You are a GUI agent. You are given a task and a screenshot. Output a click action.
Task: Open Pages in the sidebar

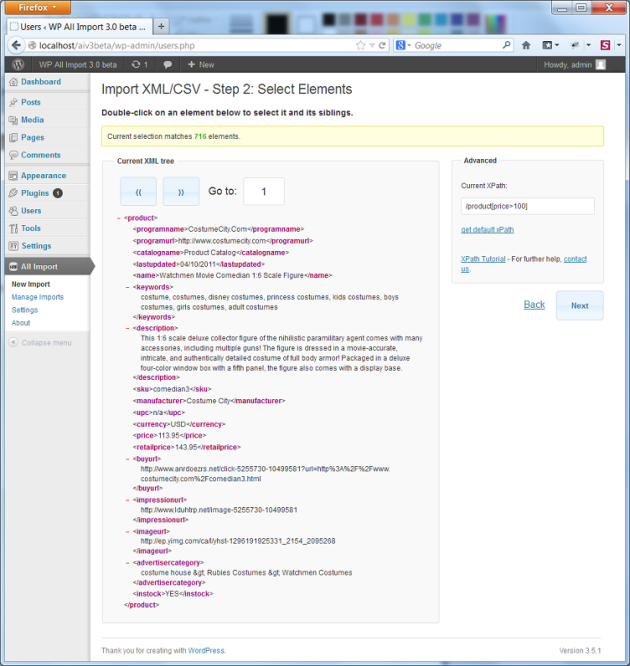(x=32, y=137)
